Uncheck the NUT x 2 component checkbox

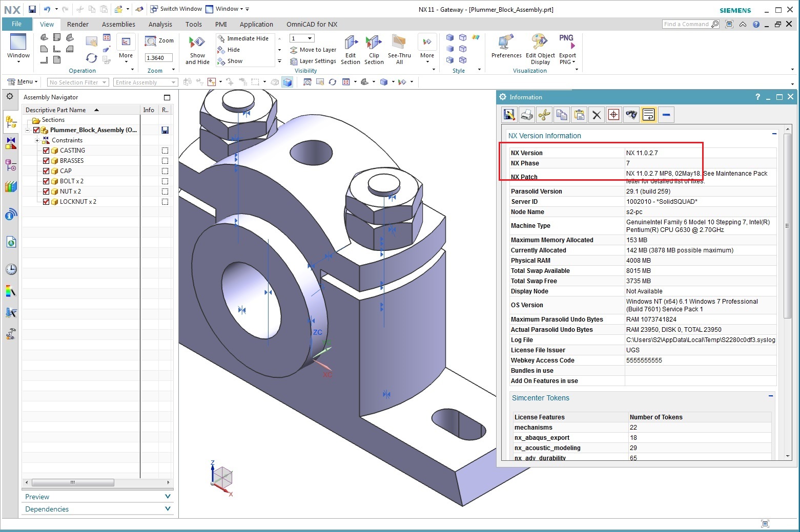click(x=46, y=191)
